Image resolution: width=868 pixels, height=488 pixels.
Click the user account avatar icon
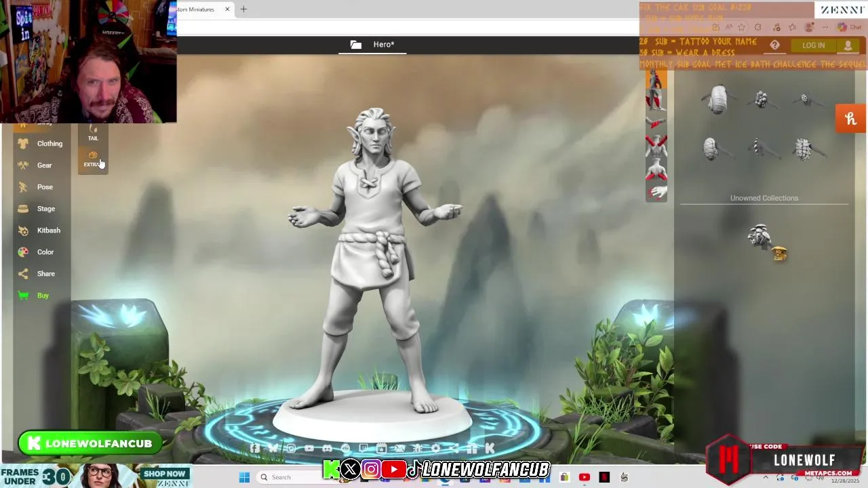click(848, 45)
